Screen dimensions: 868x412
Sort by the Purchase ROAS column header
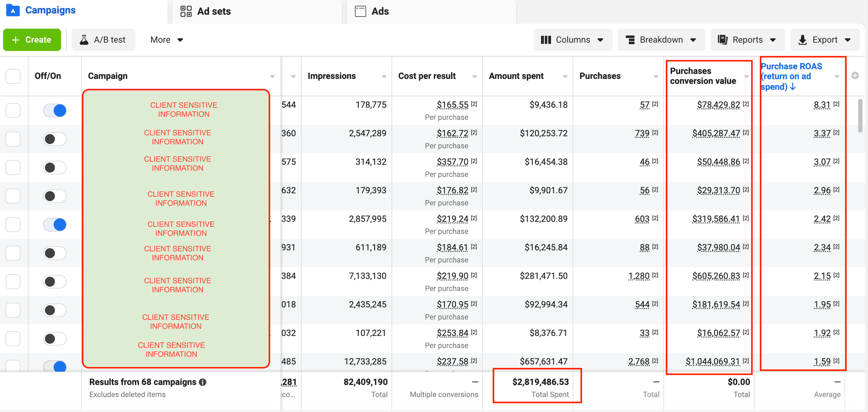(791, 76)
